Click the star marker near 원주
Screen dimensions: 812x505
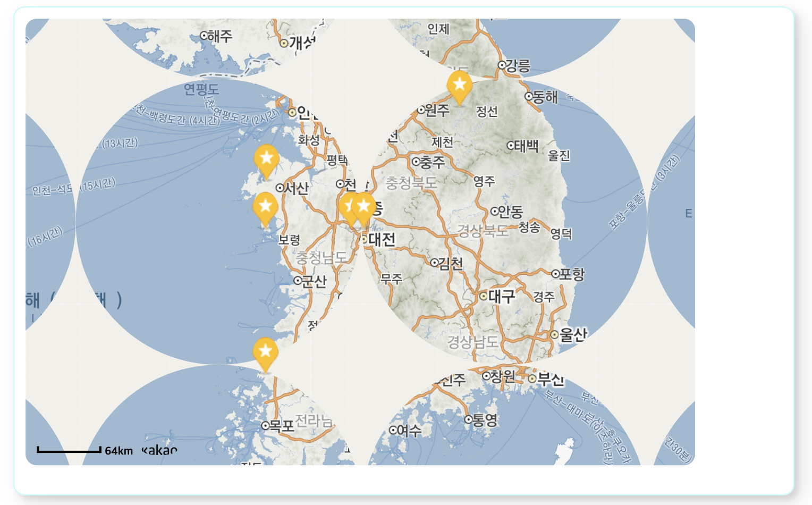point(460,88)
